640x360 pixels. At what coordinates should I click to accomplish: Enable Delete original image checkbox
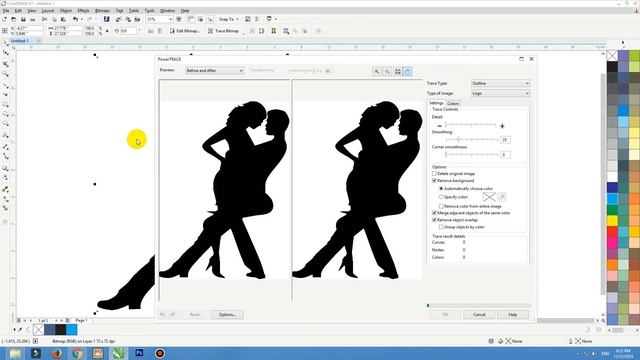tap(434, 173)
